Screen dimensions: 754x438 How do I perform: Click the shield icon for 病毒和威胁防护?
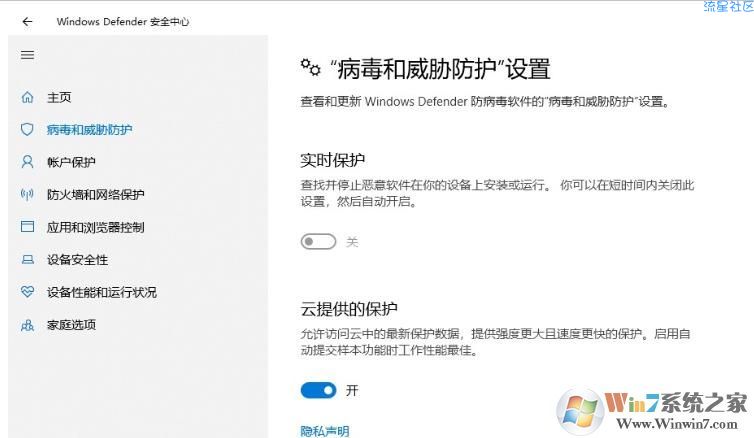(x=27, y=129)
